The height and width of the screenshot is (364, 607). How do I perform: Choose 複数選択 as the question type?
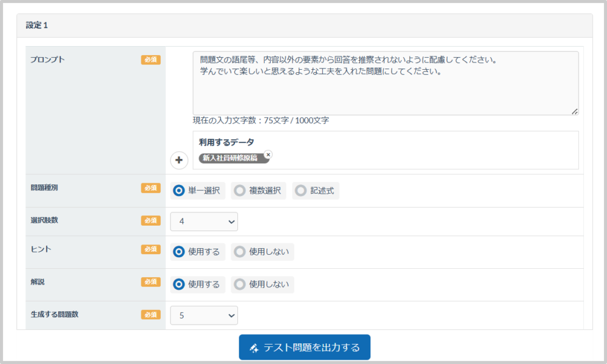point(240,190)
